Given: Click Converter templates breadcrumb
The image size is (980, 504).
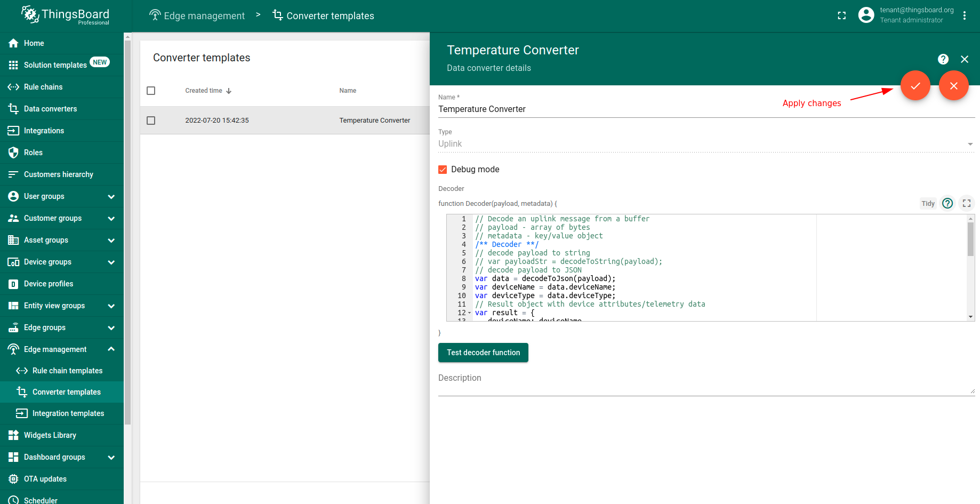Looking at the screenshot, I should 323,15.
